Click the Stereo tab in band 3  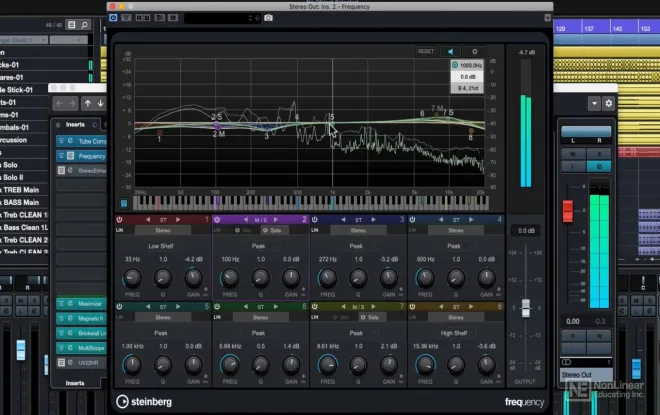click(358, 230)
